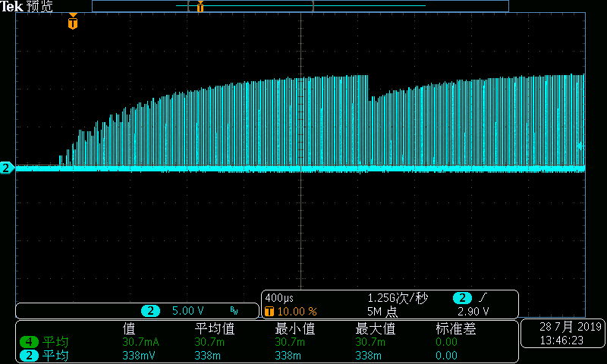Screen dimensions: 607x364
Task: Click the channel 2 badge beside 5.00 V
Action: (x=150, y=311)
